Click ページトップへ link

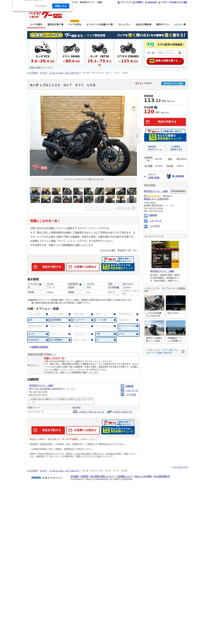coord(181,467)
